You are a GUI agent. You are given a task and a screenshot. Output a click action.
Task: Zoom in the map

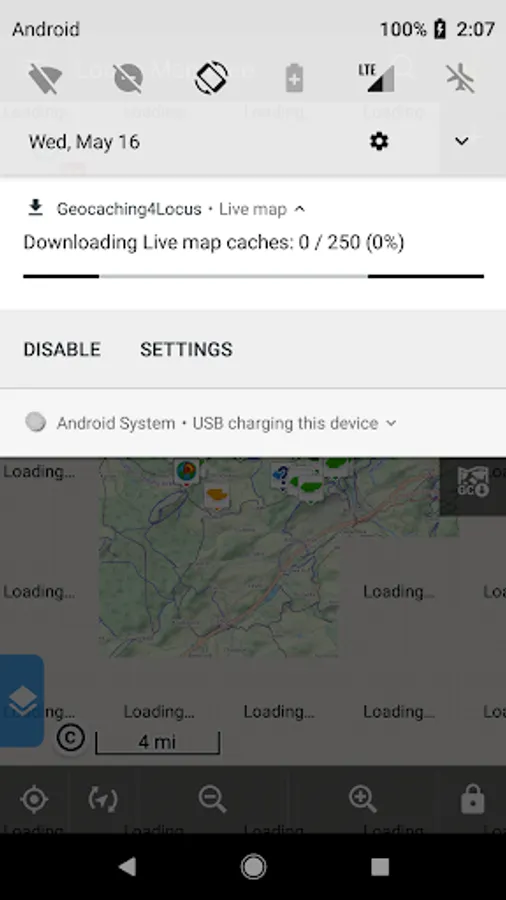(x=363, y=799)
